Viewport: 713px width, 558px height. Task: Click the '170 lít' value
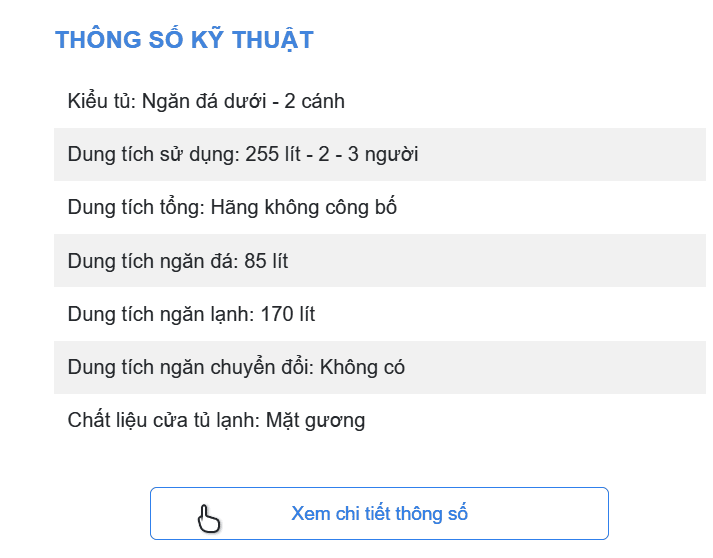[x=288, y=314]
